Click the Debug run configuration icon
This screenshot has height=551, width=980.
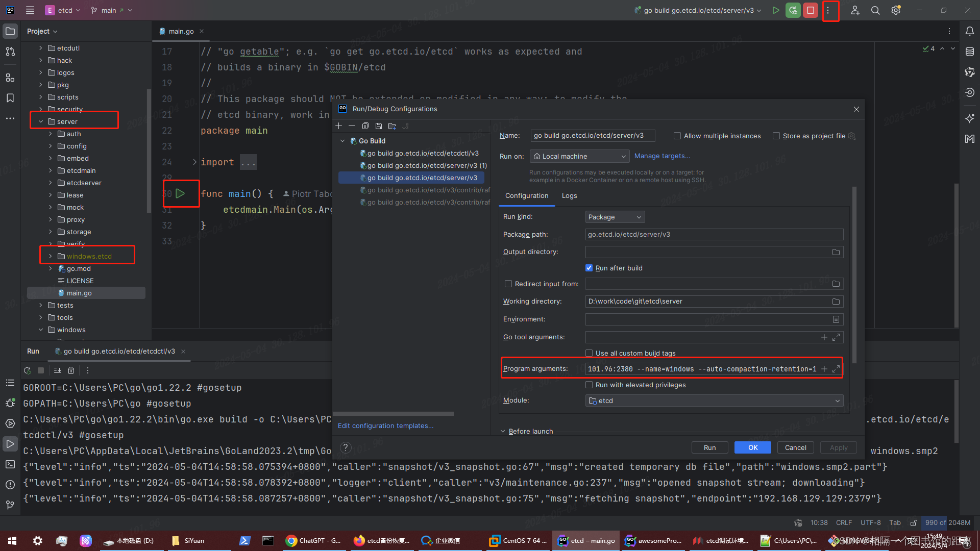click(x=793, y=10)
